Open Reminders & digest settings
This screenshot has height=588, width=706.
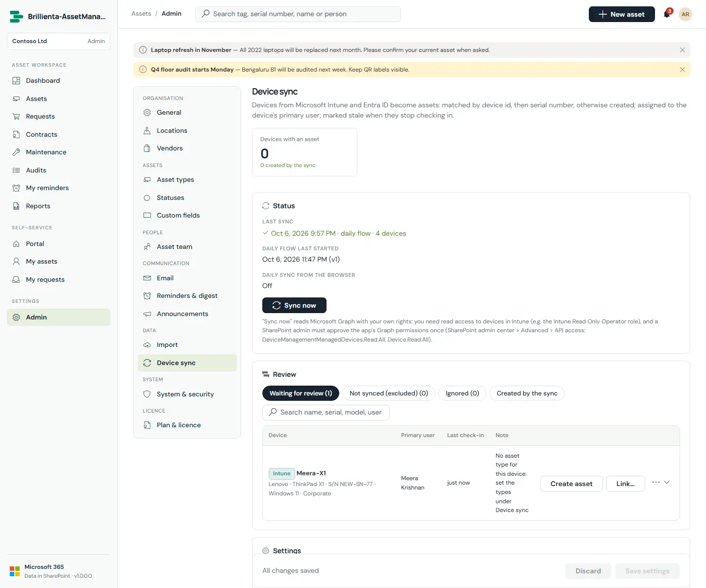(187, 295)
